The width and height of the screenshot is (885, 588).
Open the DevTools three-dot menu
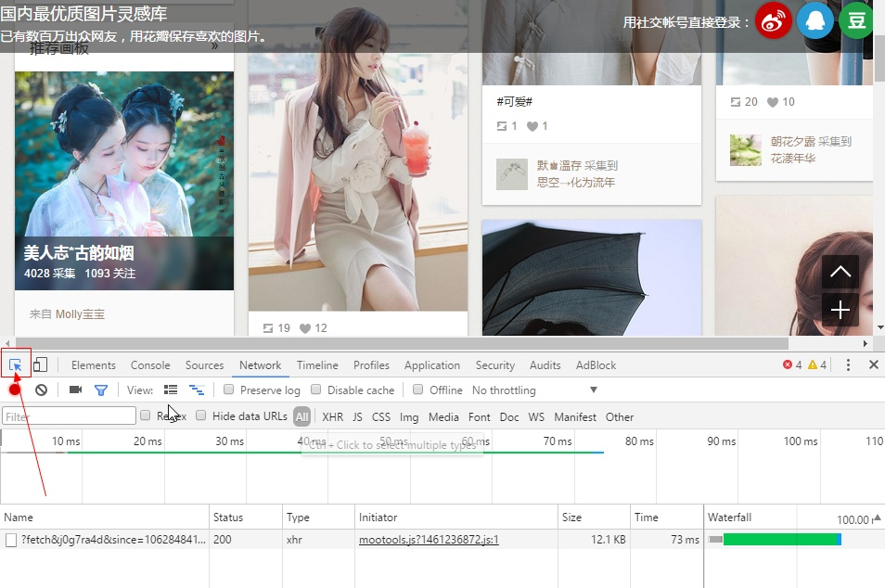click(x=848, y=365)
